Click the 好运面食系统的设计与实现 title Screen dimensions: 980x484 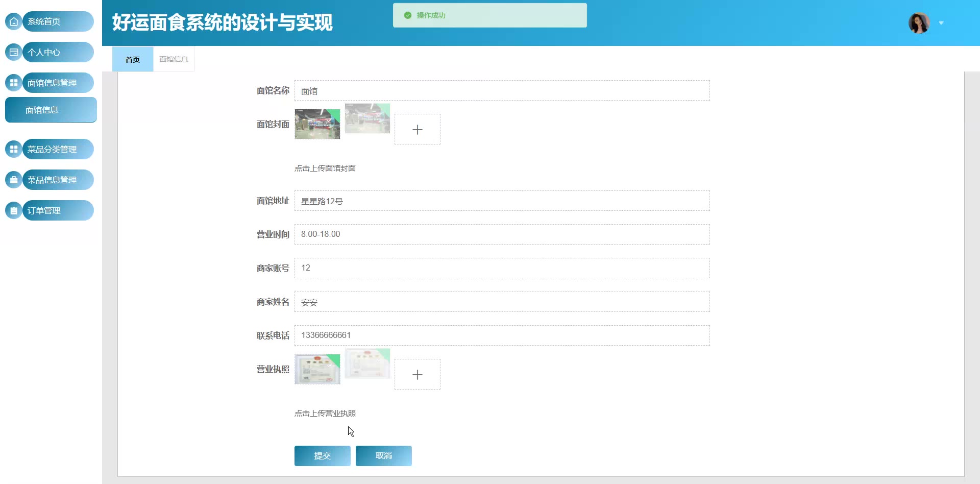coord(223,22)
